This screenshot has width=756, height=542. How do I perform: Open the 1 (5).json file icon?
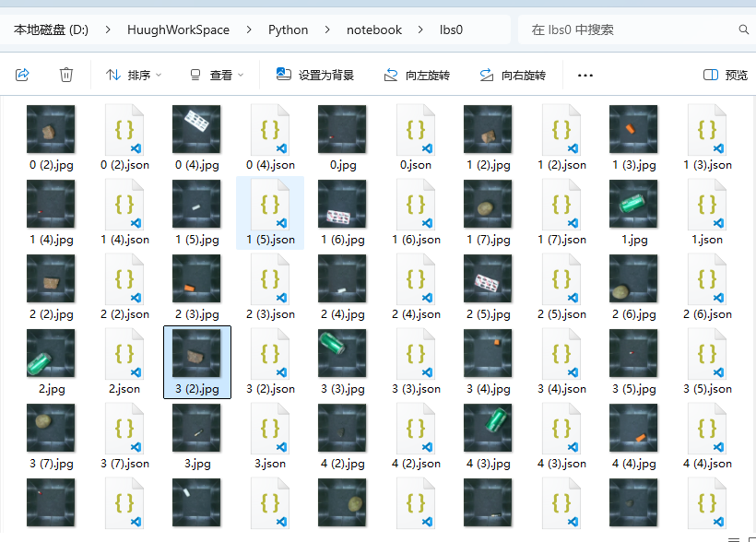270,205
